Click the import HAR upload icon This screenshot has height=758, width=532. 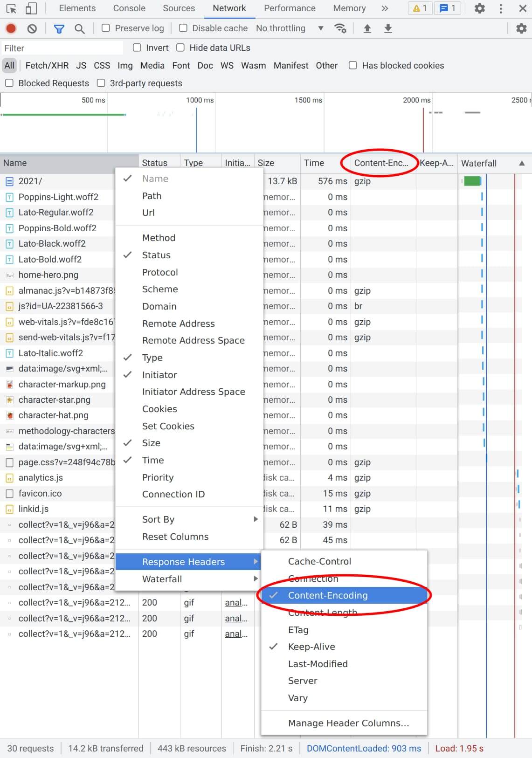point(367,28)
